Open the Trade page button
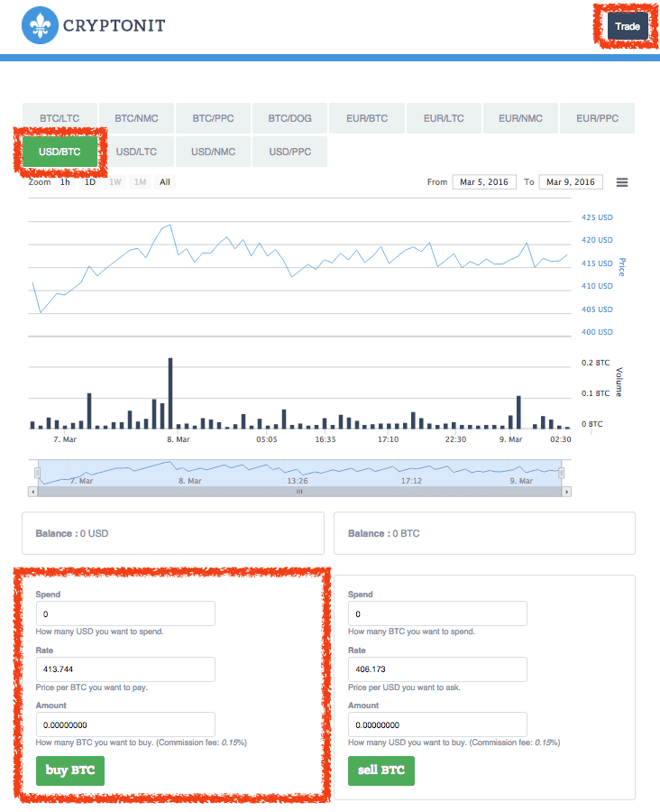The width and height of the screenshot is (660, 812). click(x=627, y=26)
